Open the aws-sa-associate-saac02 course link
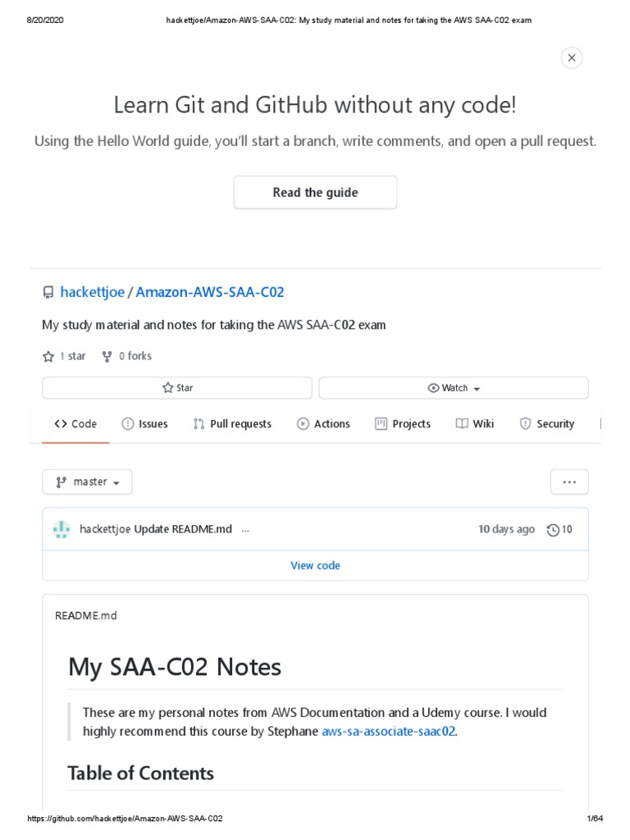The image size is (630, 840). point(389,731)
